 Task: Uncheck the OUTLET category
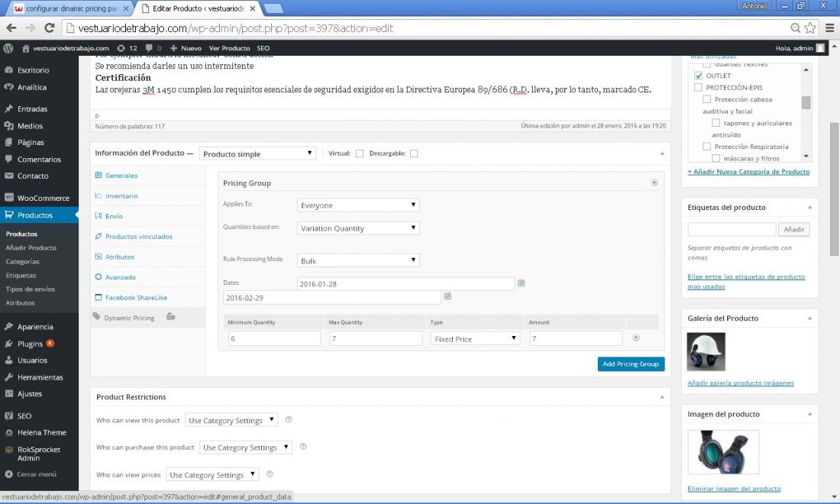698,76
